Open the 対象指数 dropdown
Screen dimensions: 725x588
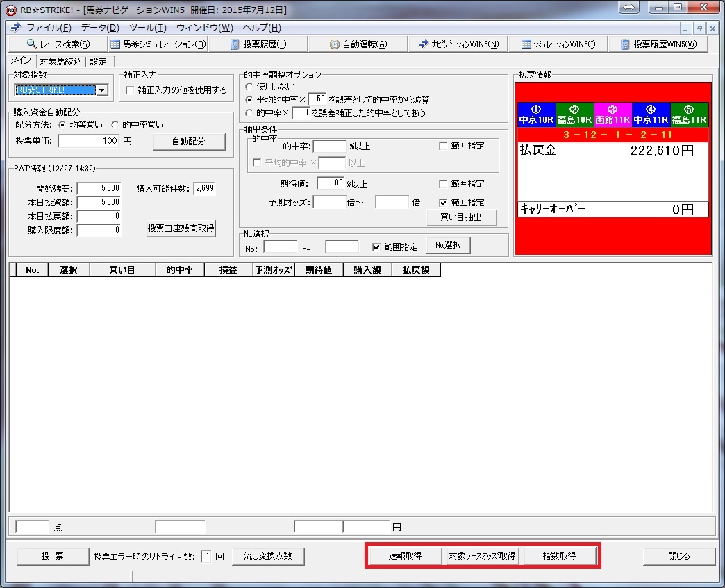(102, 90)
